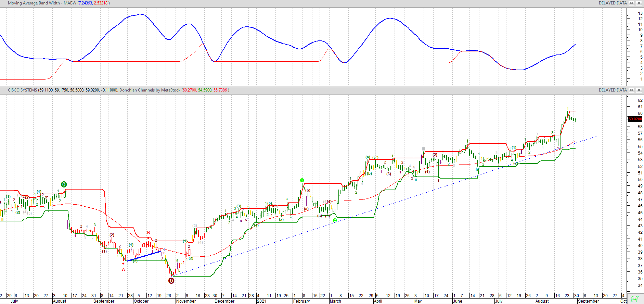Click the CISCO SYSTEMS pane title
644x304 pixels.
point(22,90)
